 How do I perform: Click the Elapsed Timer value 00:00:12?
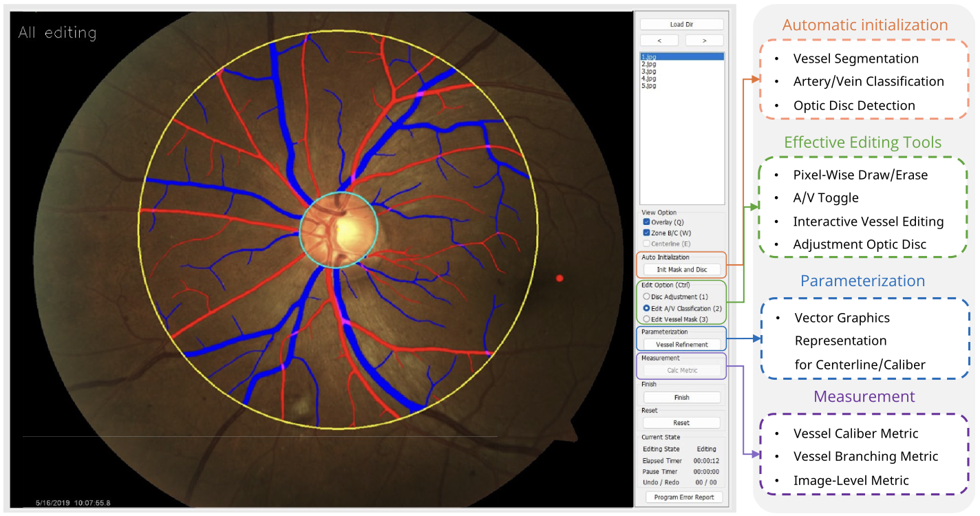(x=706, y=461)
